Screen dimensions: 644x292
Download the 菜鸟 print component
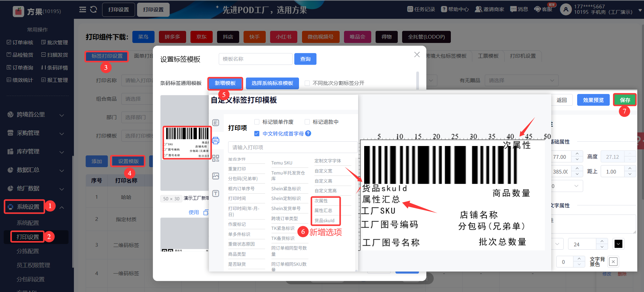tap(143, 37)
